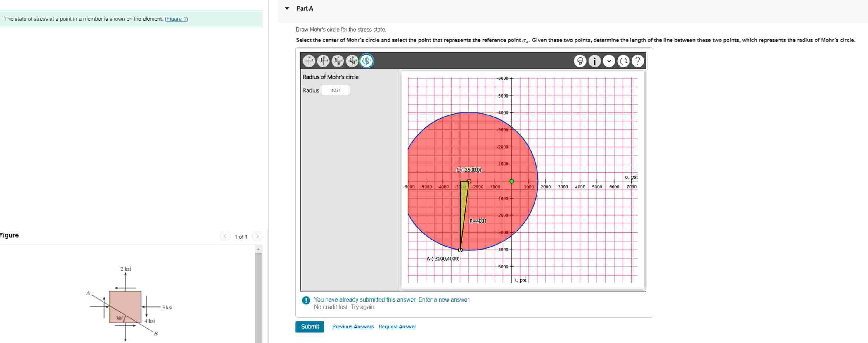868x343 pixels.
Task: Select center C (-2500,0) on Mohr's circle
Action: [x=468, y=181]
